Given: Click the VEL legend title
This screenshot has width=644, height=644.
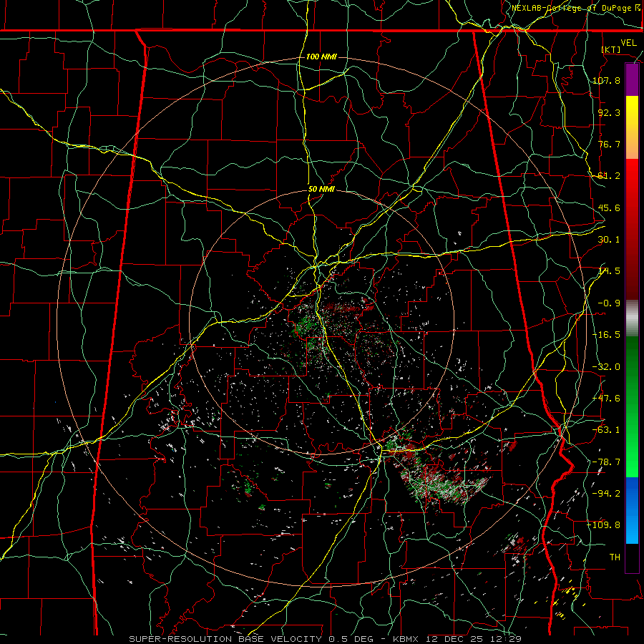Looking at the screenshot, I should (x=629, y=43).
